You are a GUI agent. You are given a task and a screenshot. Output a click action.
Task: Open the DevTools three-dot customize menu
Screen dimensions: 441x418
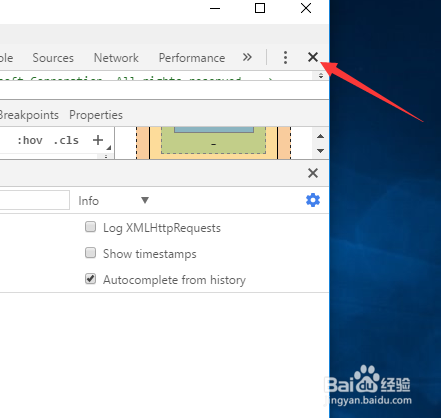pyautogui.click(x=285, y=58)
